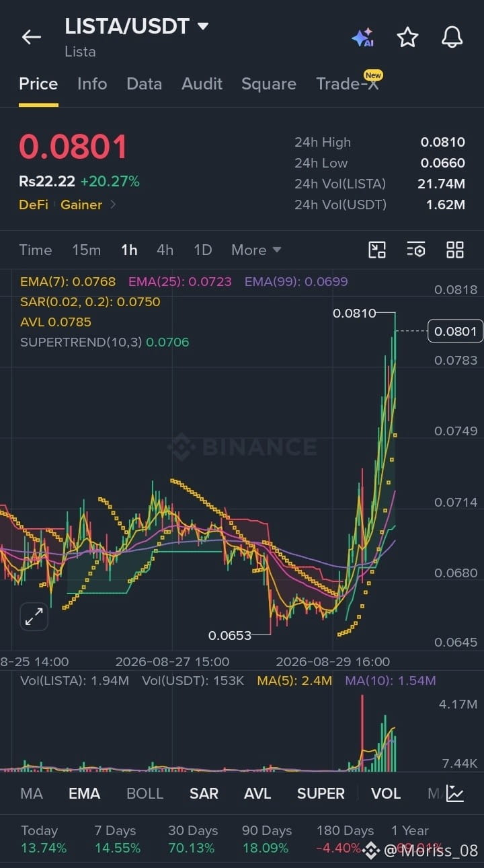Tap the large red 0.0801 price
The width and height of the screenshot is (484, 868).
pyautogui.click(x=73, y=147)
